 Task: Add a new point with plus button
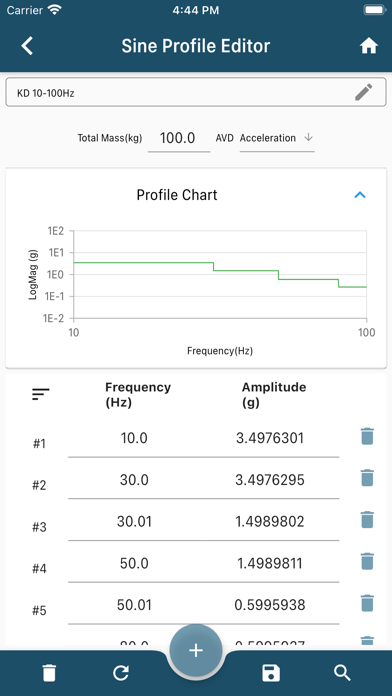coord(196,651)
